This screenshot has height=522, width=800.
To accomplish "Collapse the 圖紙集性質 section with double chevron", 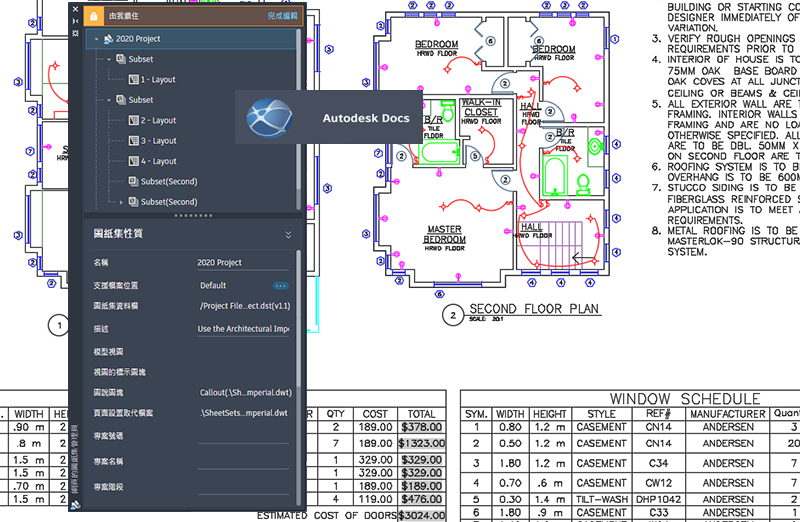I will pyautogui.click(x=288, y=235).
